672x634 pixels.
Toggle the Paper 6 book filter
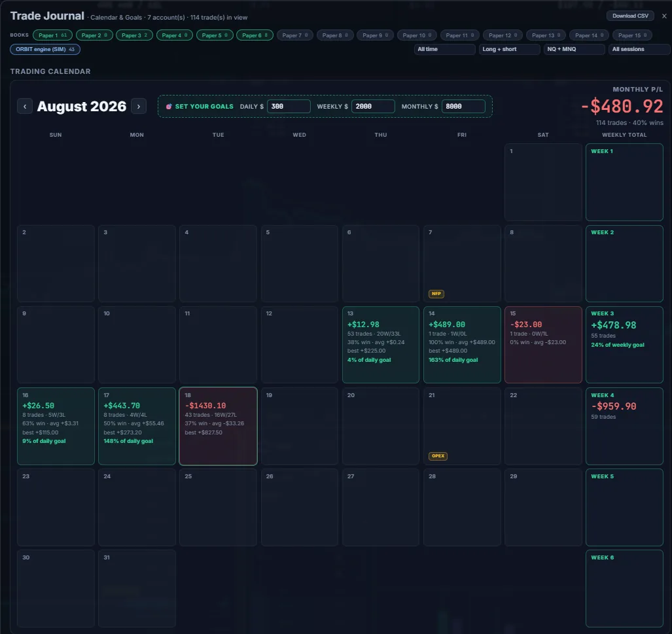click(255, 35)
